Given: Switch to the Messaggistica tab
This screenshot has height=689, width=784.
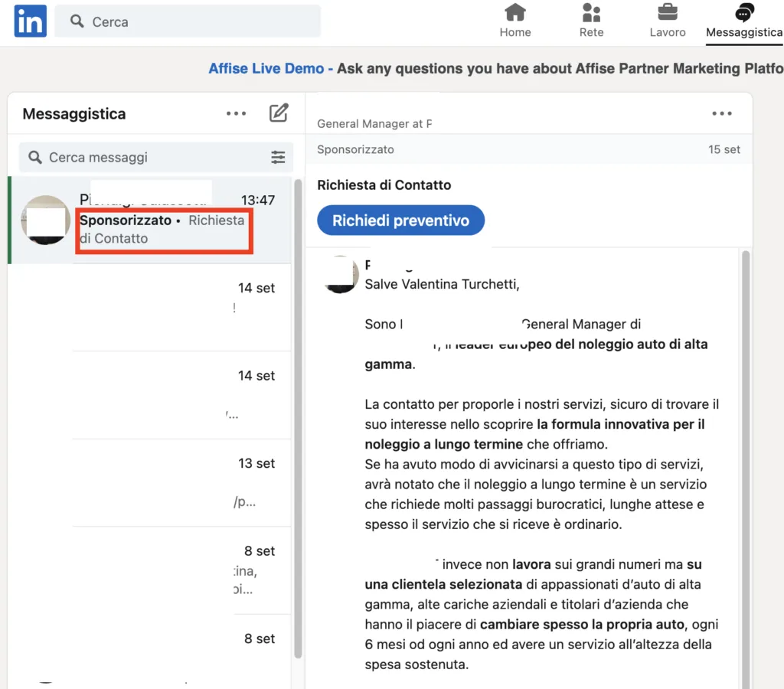Looking at the screenshot, I should point(743,19).
